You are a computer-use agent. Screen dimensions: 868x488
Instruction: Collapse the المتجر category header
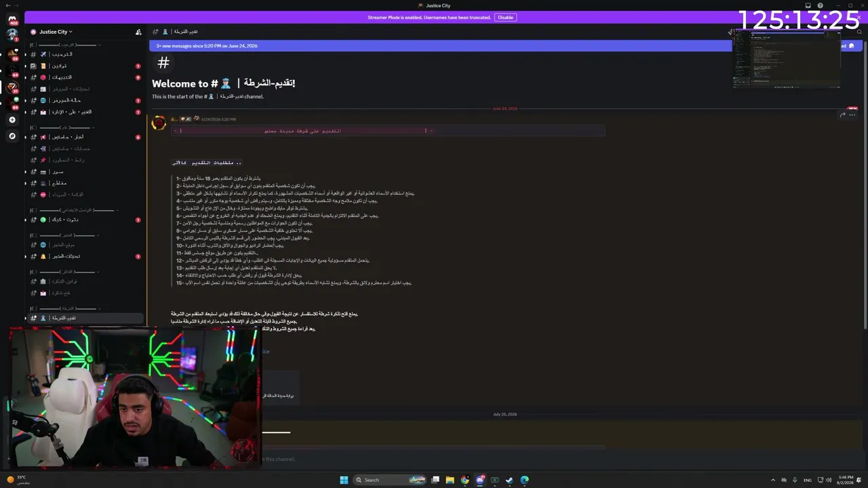pyautogui.click(x=66, y=235)
